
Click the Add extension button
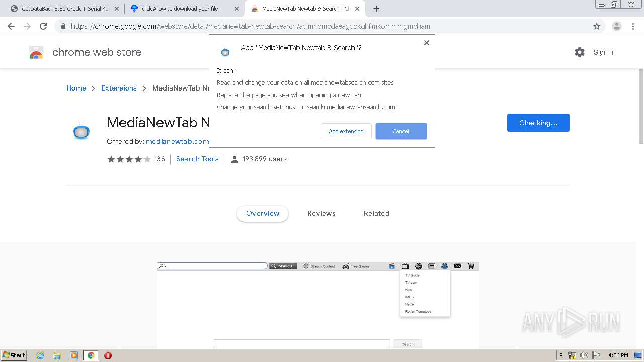[346, 131]
